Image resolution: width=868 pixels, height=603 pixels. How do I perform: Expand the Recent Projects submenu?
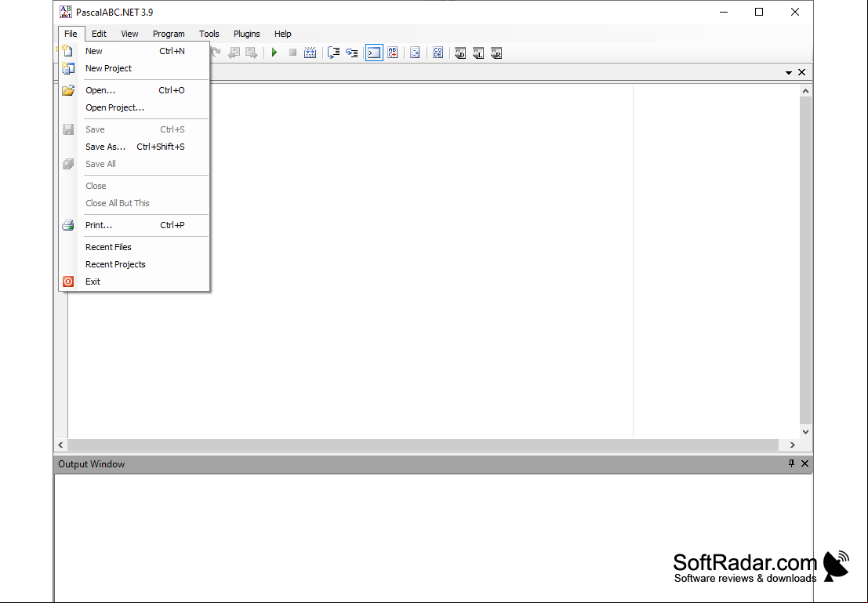point(134,264)
